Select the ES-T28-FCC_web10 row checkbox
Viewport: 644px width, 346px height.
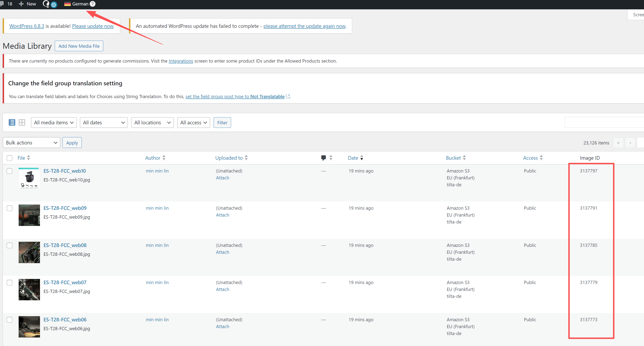10,171
